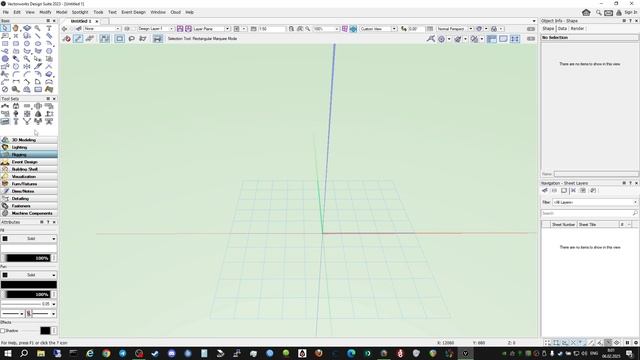The image size is (640, 360).
Task: Open the Design Layer dropdown
Action: 156,29
